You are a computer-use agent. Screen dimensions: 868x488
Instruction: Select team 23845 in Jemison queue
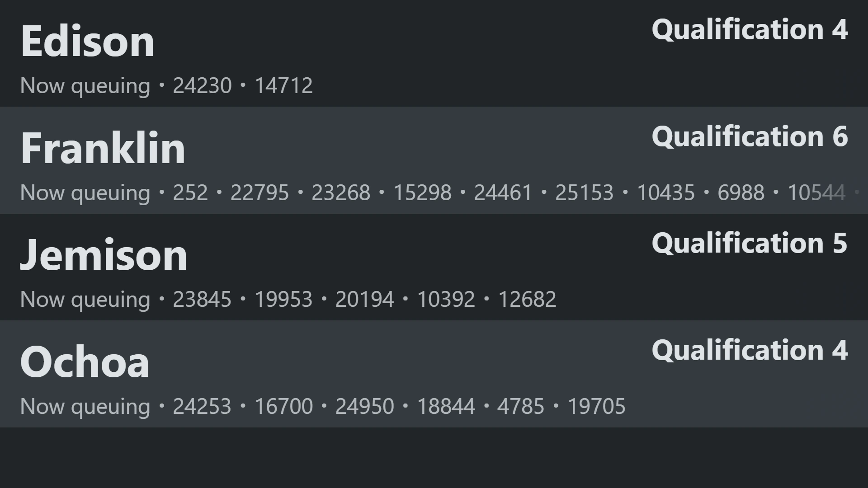tap(202, 300)
